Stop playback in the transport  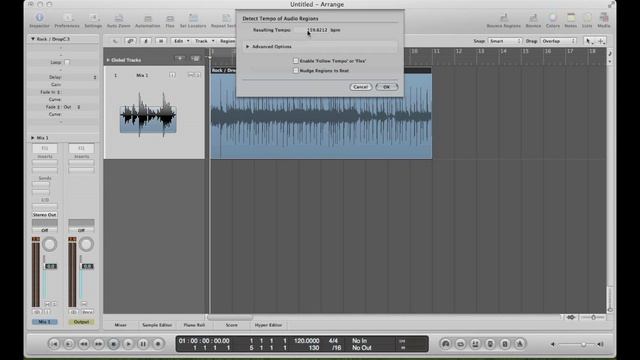click(x=113, y=344)
